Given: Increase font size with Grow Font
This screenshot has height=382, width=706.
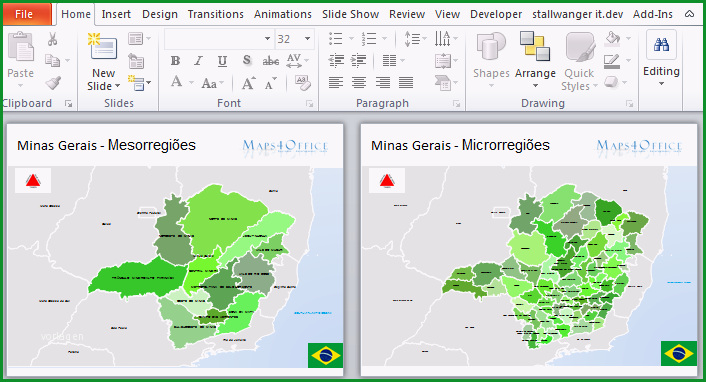Looking at the screenshot, I should 248,83.
